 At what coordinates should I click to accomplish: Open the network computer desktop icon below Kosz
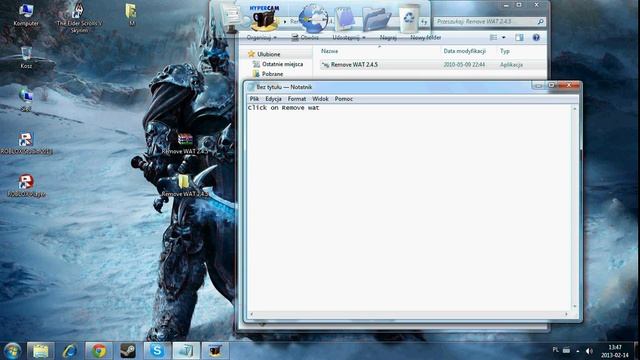pyautogui.click(x=26, y=100)
